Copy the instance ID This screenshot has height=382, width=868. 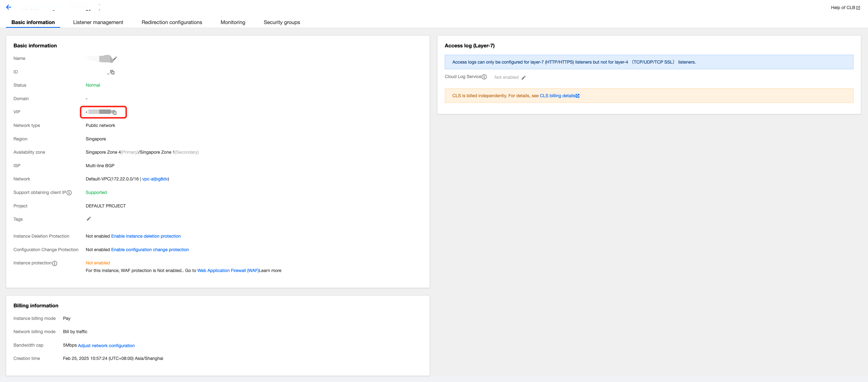[x=113, y=72]
